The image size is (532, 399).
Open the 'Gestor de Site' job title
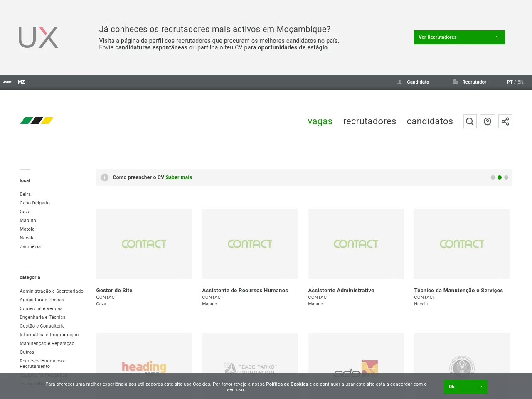114,291
